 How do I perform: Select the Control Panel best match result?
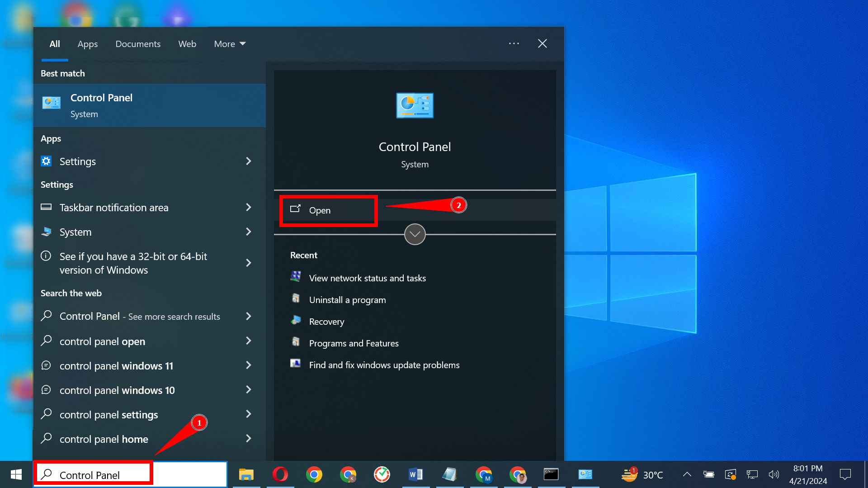pyautogui.click(x=150, y=105)
